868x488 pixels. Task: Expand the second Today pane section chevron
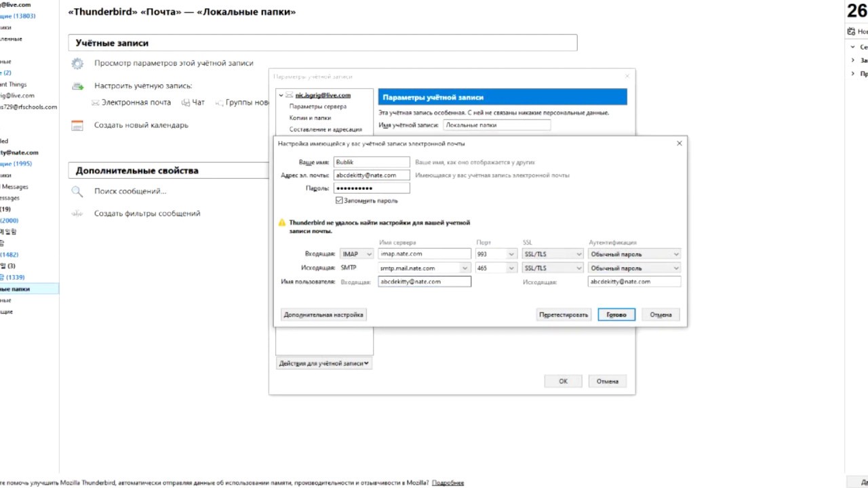(x=854, y=60)
